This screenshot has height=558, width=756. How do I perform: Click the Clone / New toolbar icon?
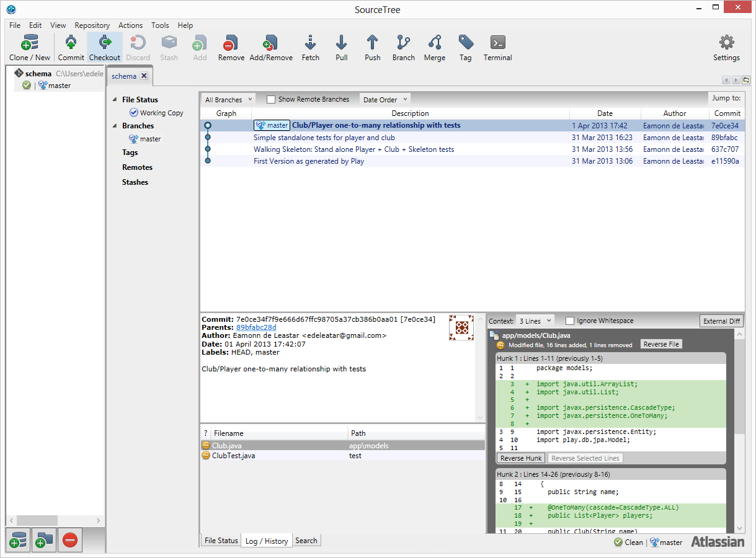(x=30, y=43)
